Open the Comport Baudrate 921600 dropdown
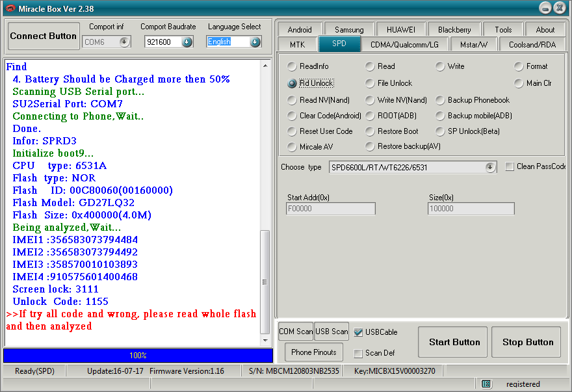The height and width of the screenshot is (392, 572). pos(187,42)
